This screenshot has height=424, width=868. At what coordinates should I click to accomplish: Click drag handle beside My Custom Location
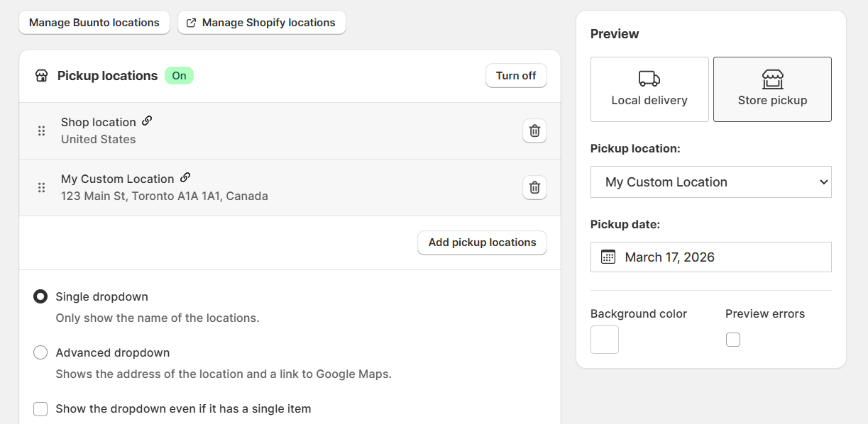tap(41, 188)
